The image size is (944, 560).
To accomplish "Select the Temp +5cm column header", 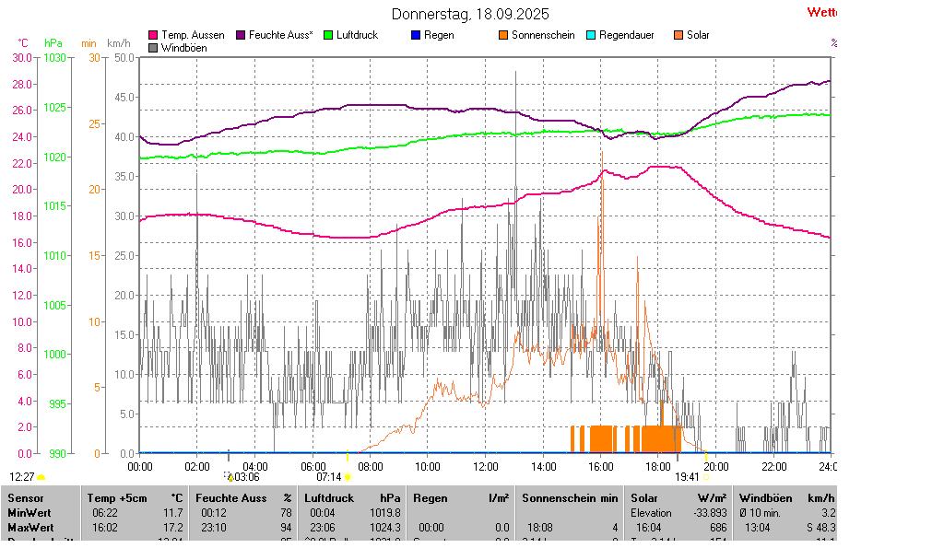I will [x=135, y=497].
